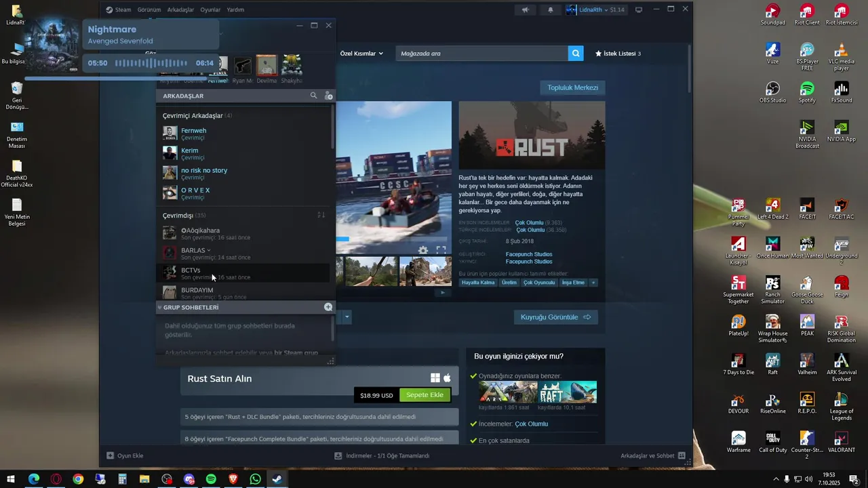Select O R V E X friend row
The height and width of the screenshot is (488, 868).
(245, 193)
